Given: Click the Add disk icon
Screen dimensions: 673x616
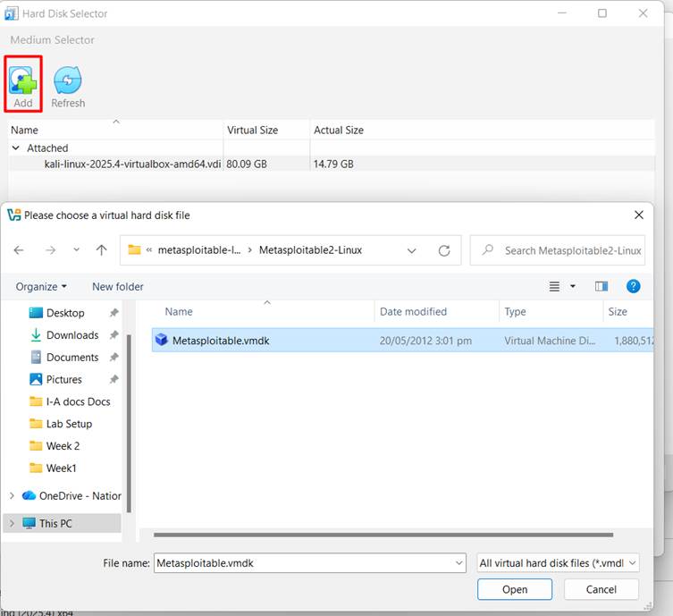Looking at the screenshot, I should (x=23, y=81).
